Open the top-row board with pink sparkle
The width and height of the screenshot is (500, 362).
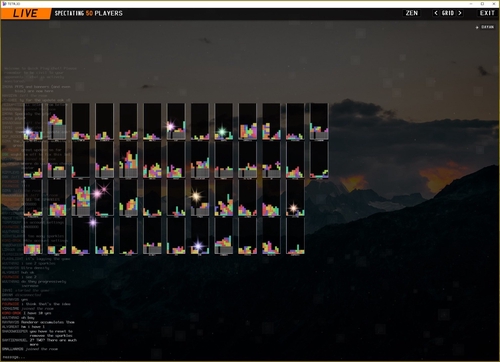coord(176,121)
